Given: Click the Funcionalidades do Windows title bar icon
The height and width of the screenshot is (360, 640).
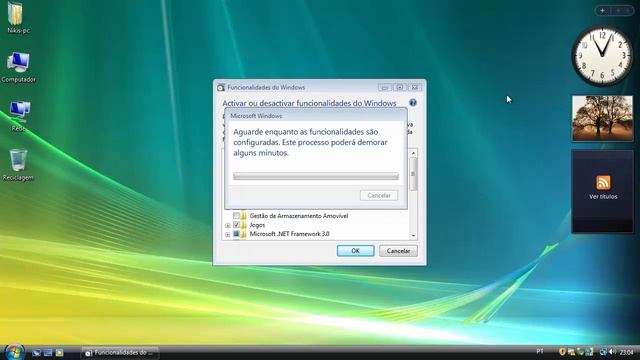Looking at the screenshot, I should point(221,87).
